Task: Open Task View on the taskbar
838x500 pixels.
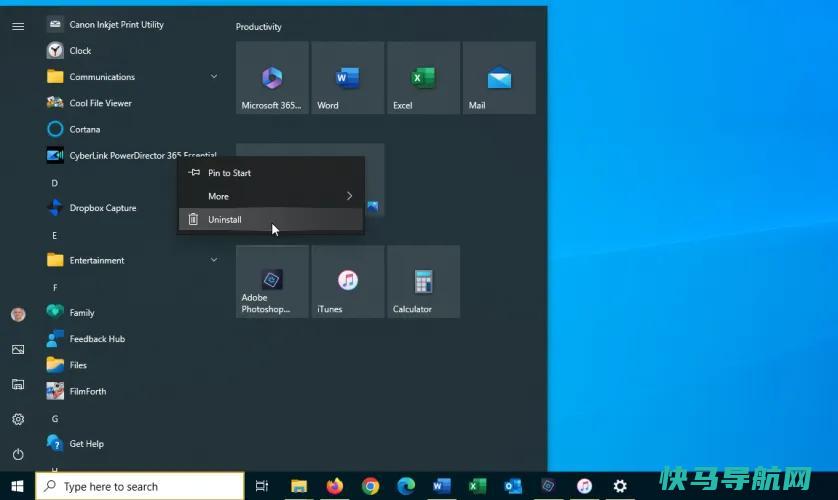Action: [x=262, y=486]
